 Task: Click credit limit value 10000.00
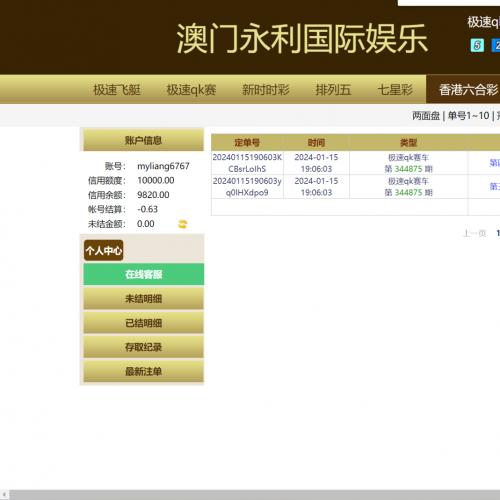click(156, 180)
